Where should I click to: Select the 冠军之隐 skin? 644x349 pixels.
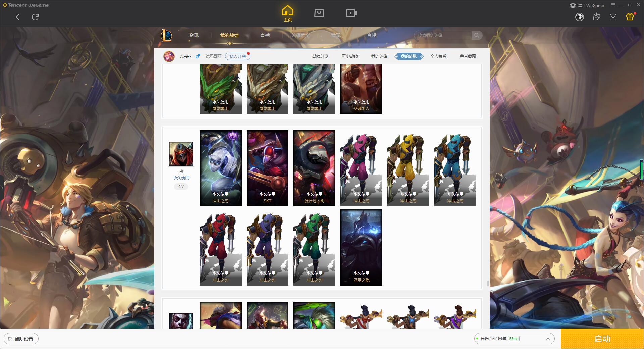point(361,247)
